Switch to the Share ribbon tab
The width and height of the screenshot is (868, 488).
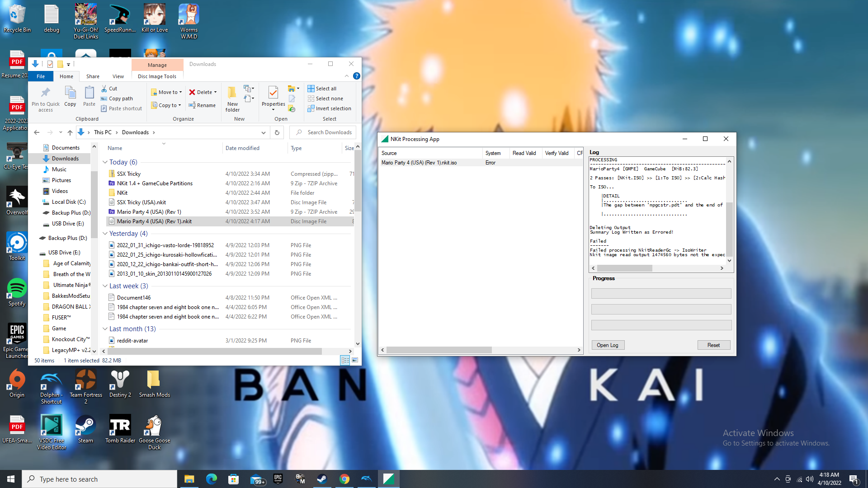click(x=93, y=76)
